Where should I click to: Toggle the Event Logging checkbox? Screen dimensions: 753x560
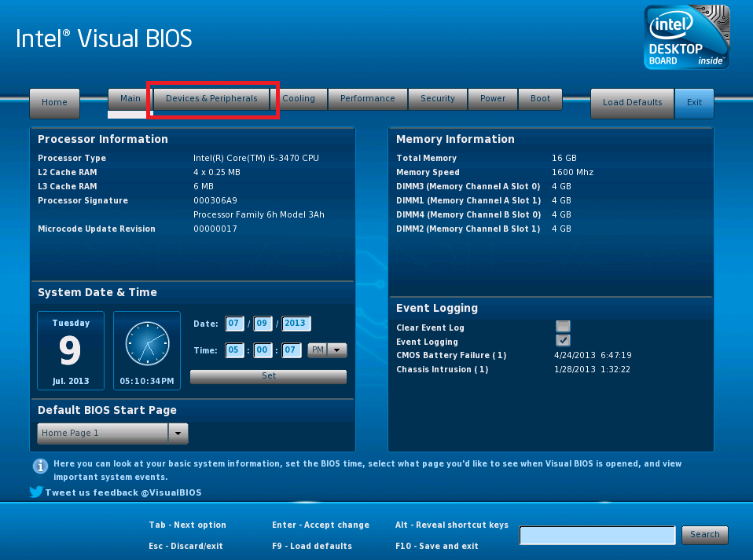click(x=563, y=341)
